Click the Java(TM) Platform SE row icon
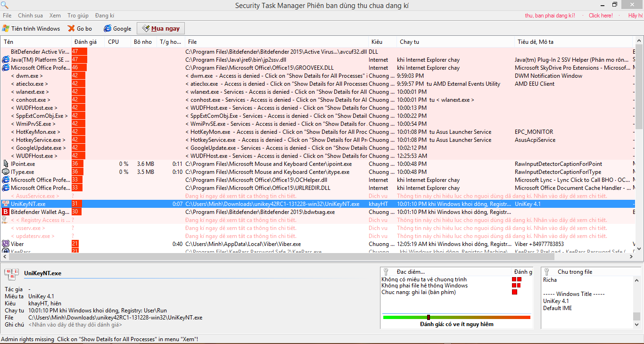 coord(6,60)
